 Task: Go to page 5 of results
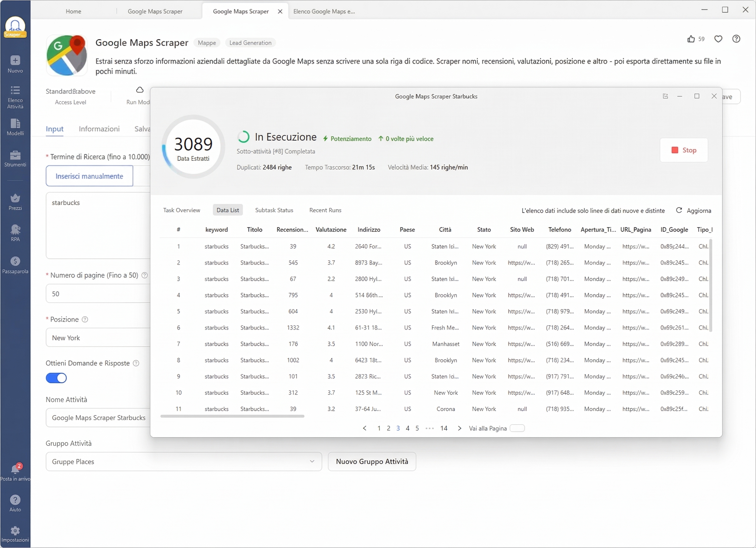pyautogui.click(x=417, y=428)
